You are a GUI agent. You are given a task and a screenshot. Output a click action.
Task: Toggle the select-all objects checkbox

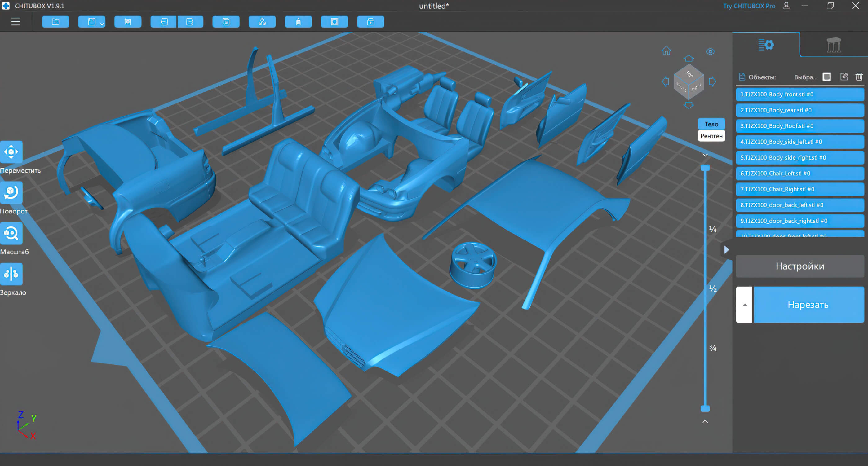(x=826, y=77)
